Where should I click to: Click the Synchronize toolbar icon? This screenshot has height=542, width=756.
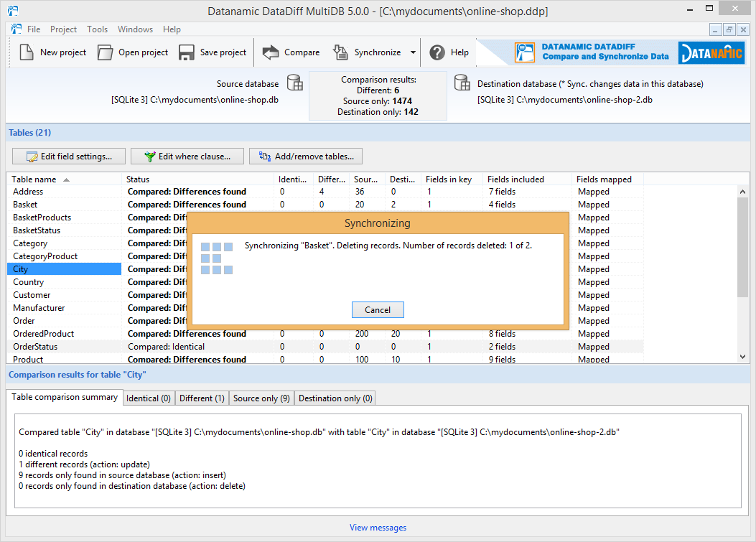point(340,52)
